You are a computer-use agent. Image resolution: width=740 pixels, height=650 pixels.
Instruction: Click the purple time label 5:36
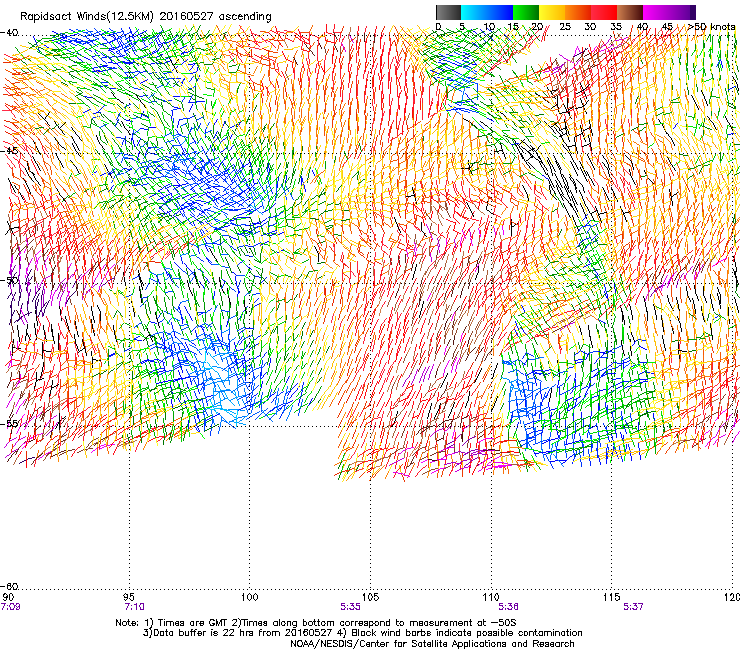pyautogui.click(x=508, y=607)
